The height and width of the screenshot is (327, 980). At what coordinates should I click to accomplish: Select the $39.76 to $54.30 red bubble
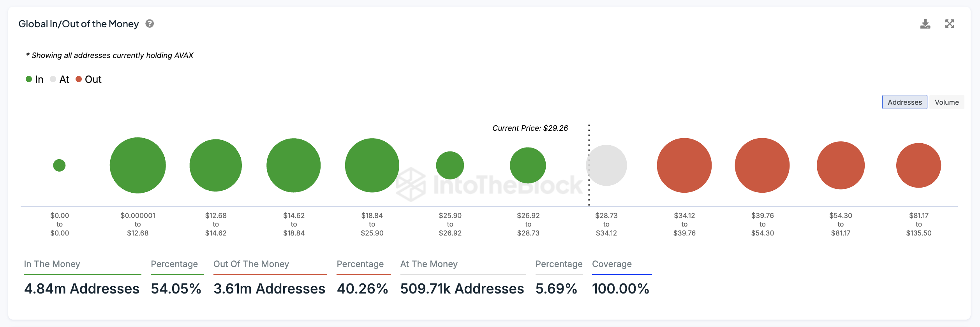click(x=762, y=165)
